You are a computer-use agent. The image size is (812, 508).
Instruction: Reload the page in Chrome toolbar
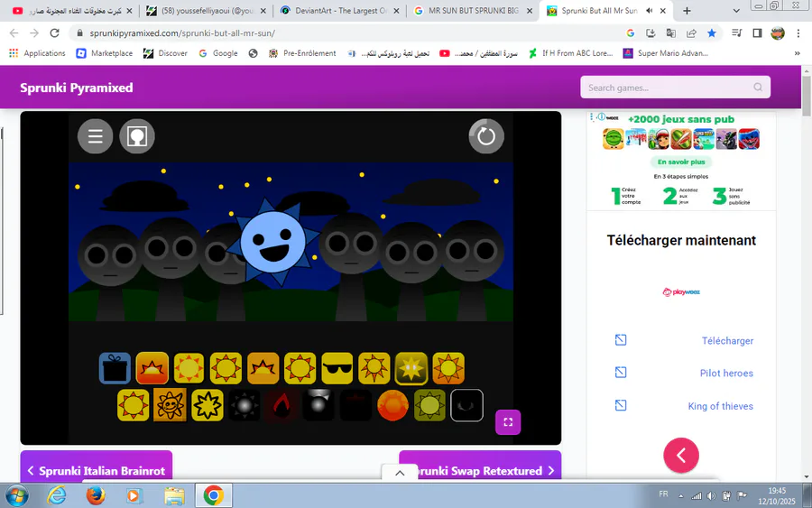click(x=54, y=32)
